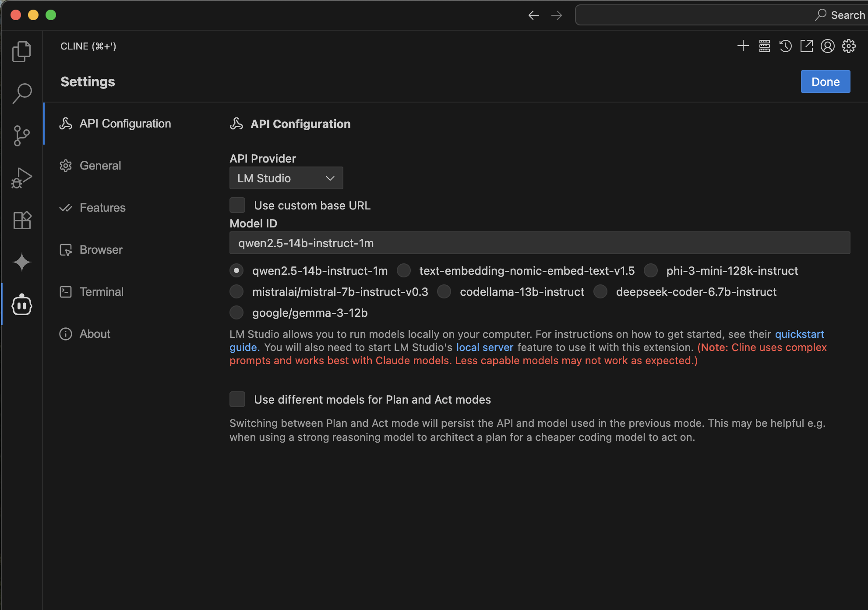Check Use different models for Plan and Act
The width and height of the screenshot is (868, 610).
(x=237, y=399)
